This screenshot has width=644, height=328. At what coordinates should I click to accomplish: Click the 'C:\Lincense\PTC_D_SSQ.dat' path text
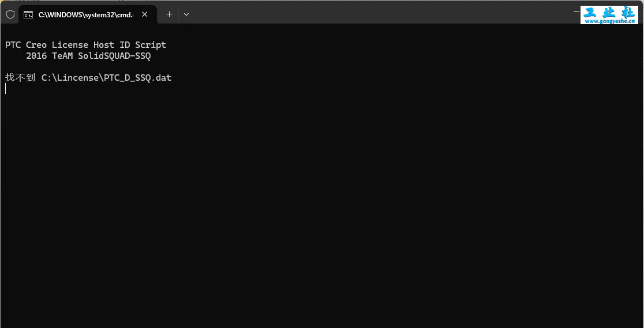tap(106, 78)
